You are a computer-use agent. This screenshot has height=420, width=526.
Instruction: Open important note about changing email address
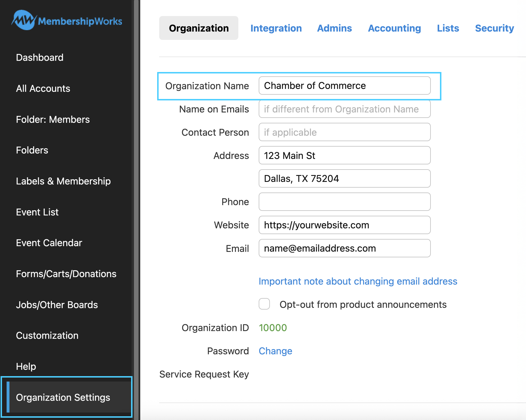[358, 281]
